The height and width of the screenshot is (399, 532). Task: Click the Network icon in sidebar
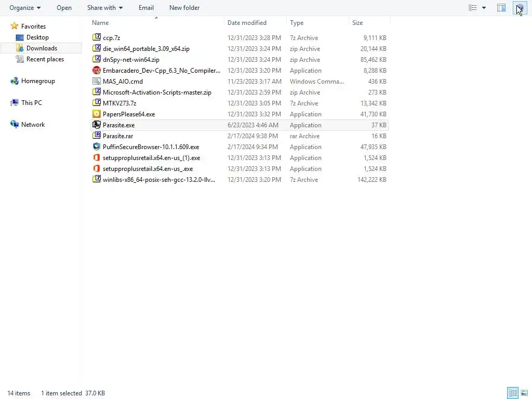coord(14,124)
